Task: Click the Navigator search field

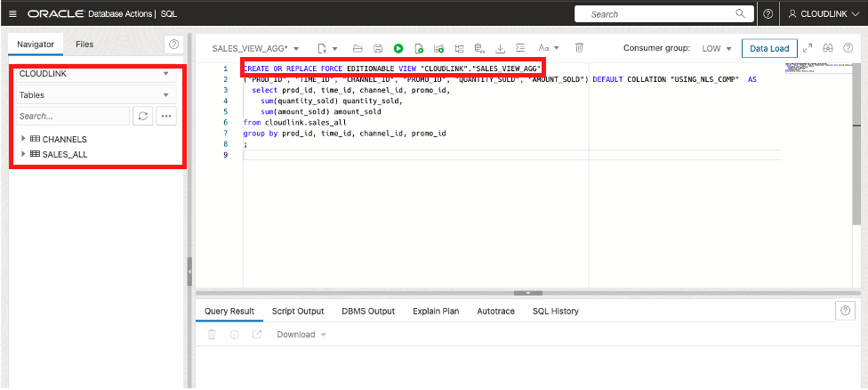Action: coord(71,116)
